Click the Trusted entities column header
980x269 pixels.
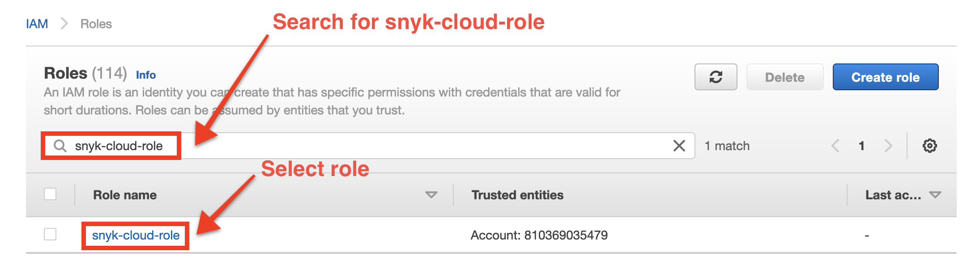(517, 195)
